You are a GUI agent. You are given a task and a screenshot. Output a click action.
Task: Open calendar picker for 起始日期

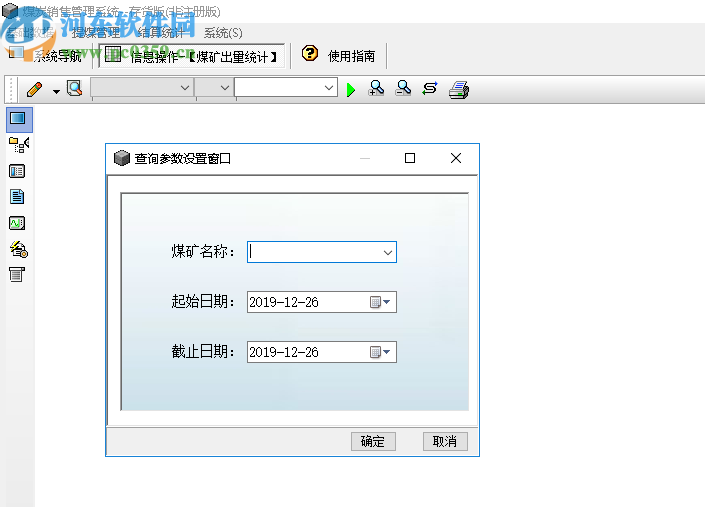(x=380, y=302)
